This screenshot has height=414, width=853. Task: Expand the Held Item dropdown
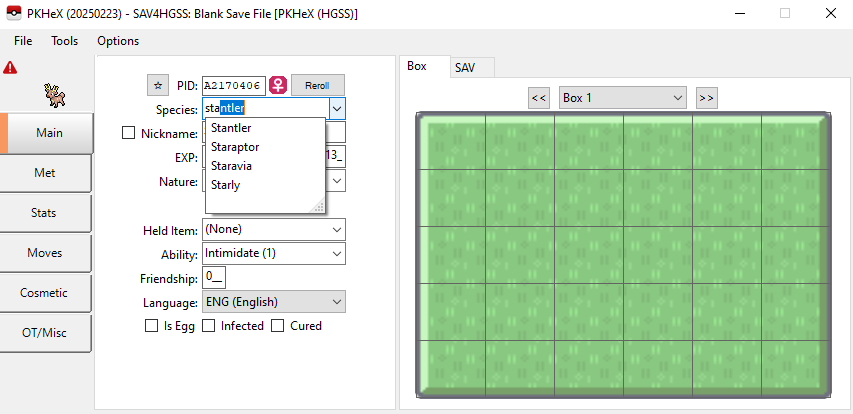[274, 230]
